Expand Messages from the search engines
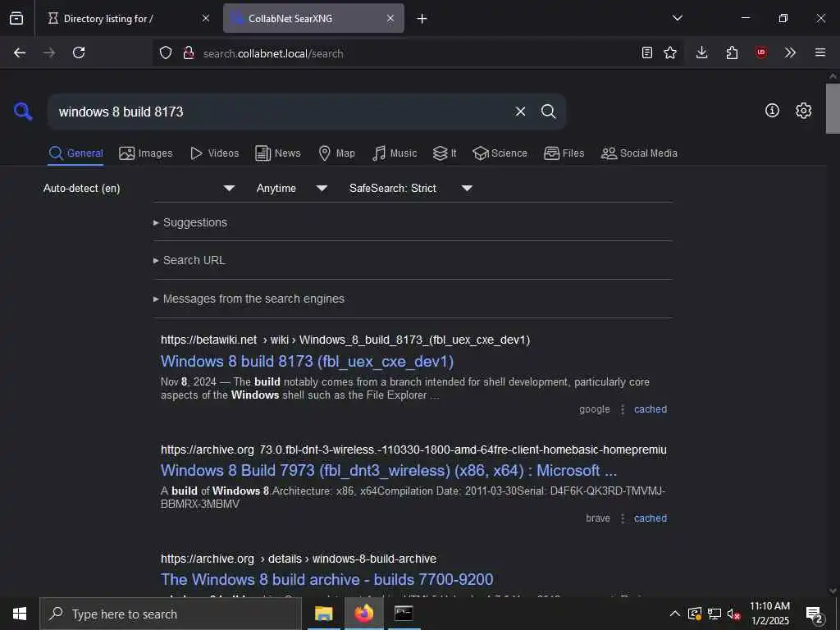Screen dimensions: 840x630 pyautogui.click(x=249, y=299)
